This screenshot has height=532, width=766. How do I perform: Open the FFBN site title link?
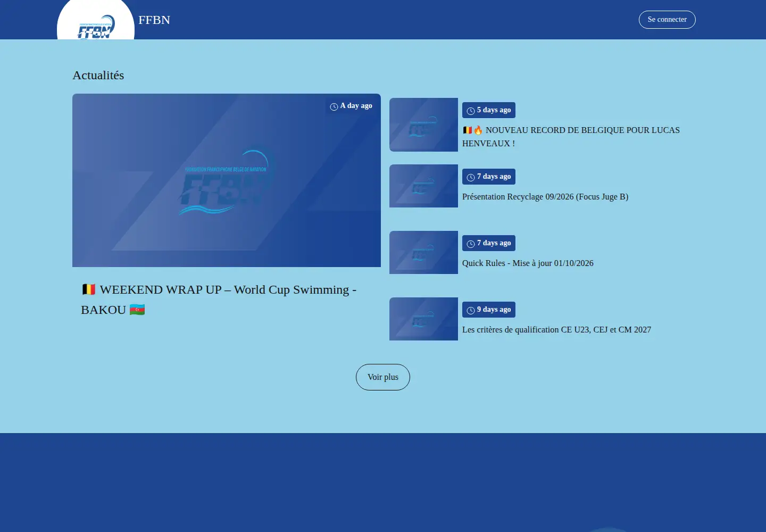[154, 20]
